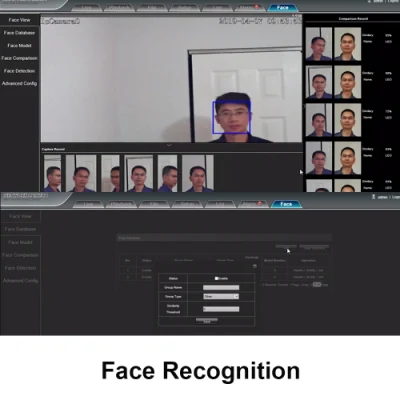Click Save in the group dialog

tap(207, 321)
